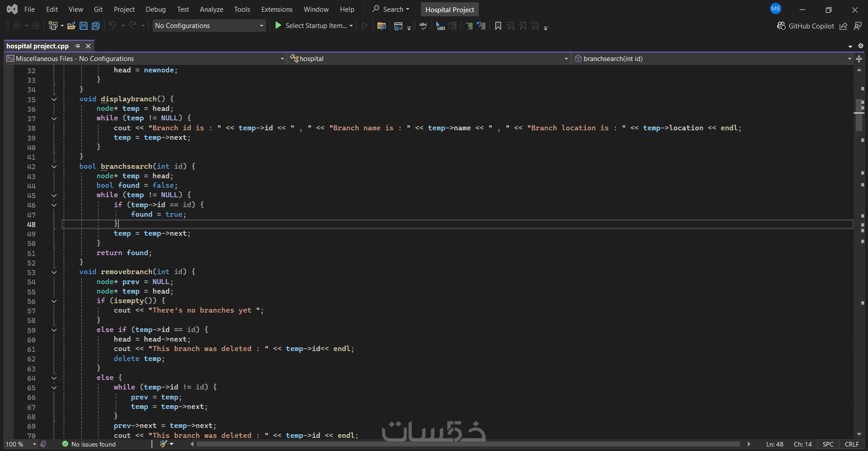
Task: Open the Edit menu
Action: point(52,9)
